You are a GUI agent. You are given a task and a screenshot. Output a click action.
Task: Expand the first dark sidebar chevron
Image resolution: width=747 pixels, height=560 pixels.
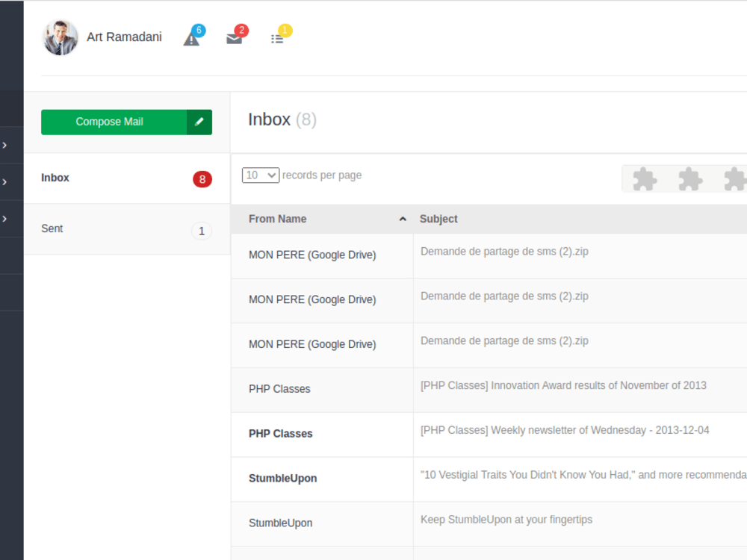[4, 146]
